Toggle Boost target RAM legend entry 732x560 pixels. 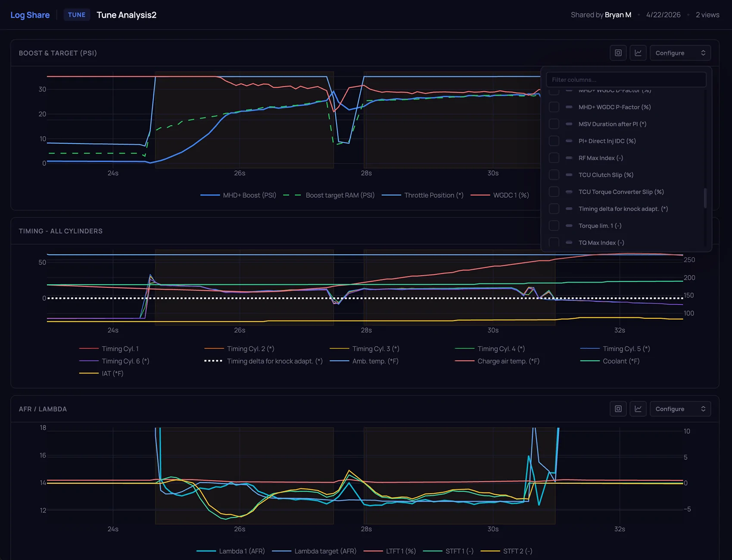(329, 195)
